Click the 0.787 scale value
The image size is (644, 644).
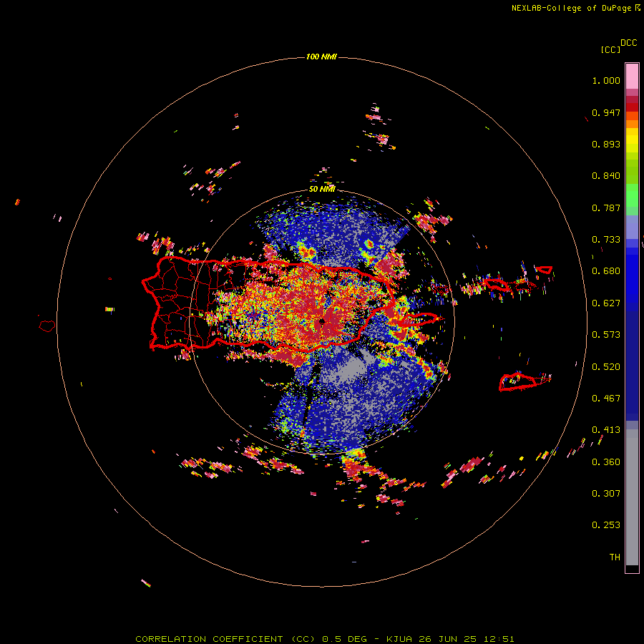[606, 208]
